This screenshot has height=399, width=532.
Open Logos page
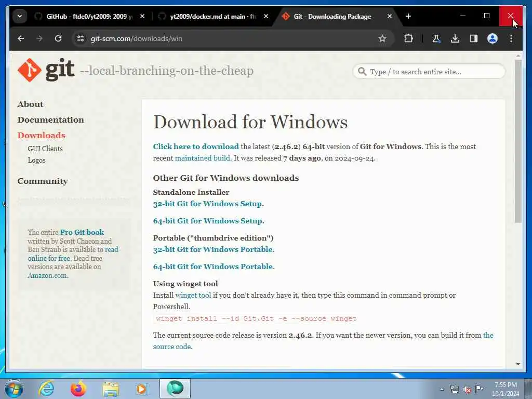37,160
